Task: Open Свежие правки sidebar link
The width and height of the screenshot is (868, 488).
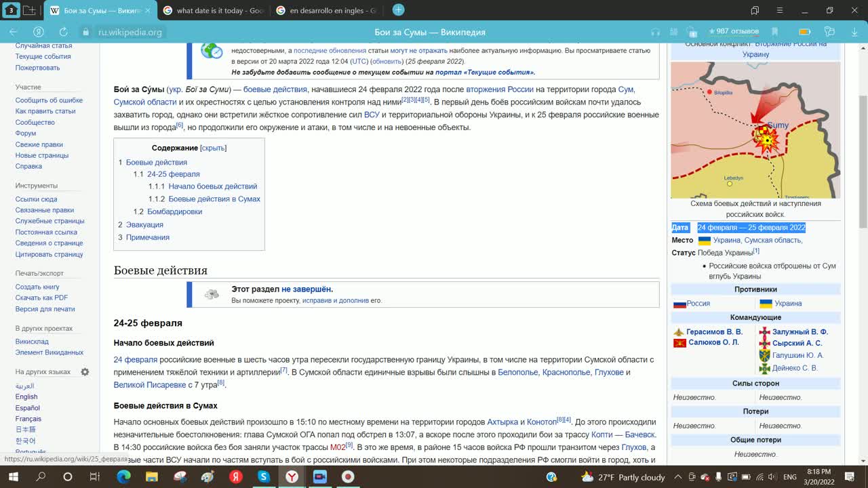Action: pyautogui.click(x=39, y=144)
